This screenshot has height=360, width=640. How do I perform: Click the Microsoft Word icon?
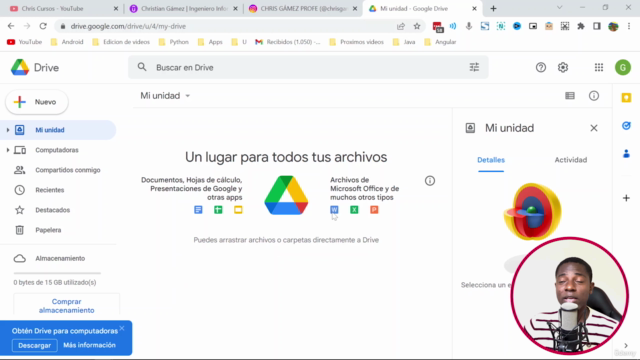(334, 210)
